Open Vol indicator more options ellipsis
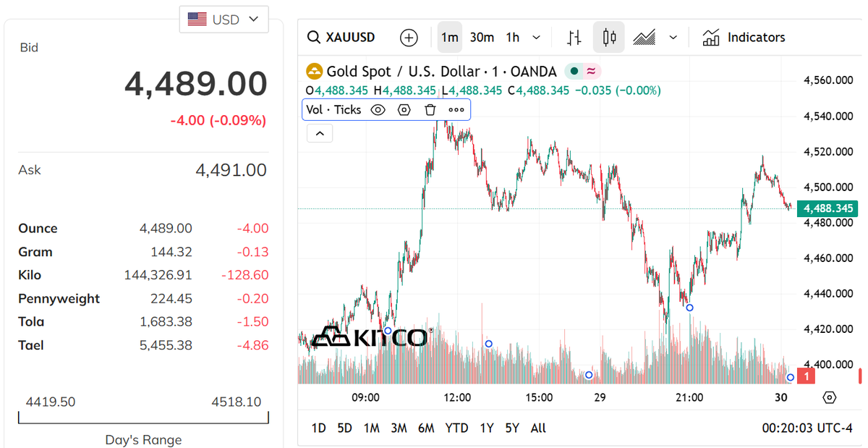Screen dimensions: 868x448 pos(456,110)
